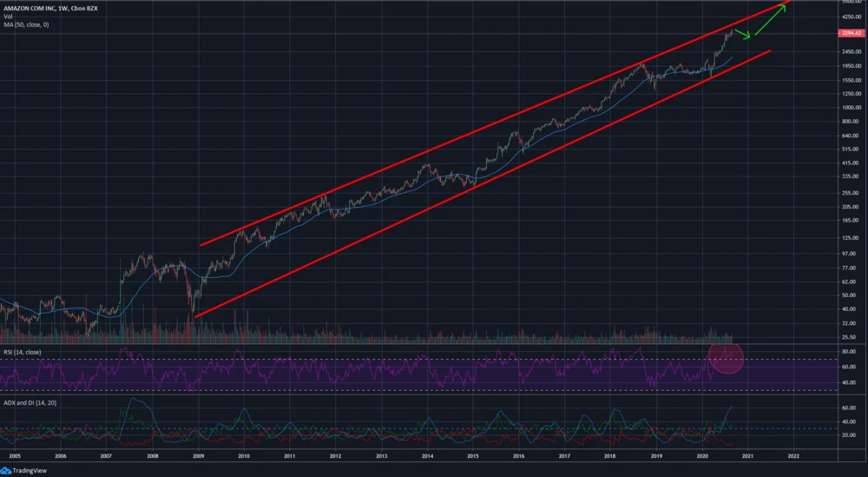Screen dimensions: 868x477
Task: Click the RSI (14, close) indicator label
Action: (x=23, y=350)
